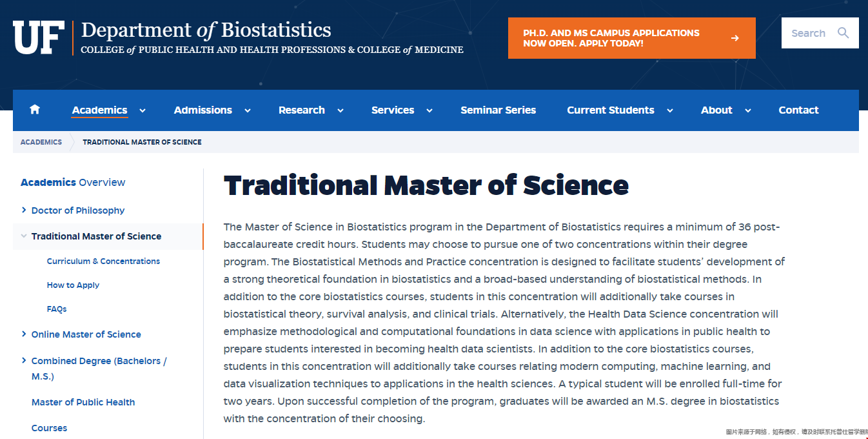The image size is (868, 439).
Task: Click the UF logo
Action: [x=39, y=37]
